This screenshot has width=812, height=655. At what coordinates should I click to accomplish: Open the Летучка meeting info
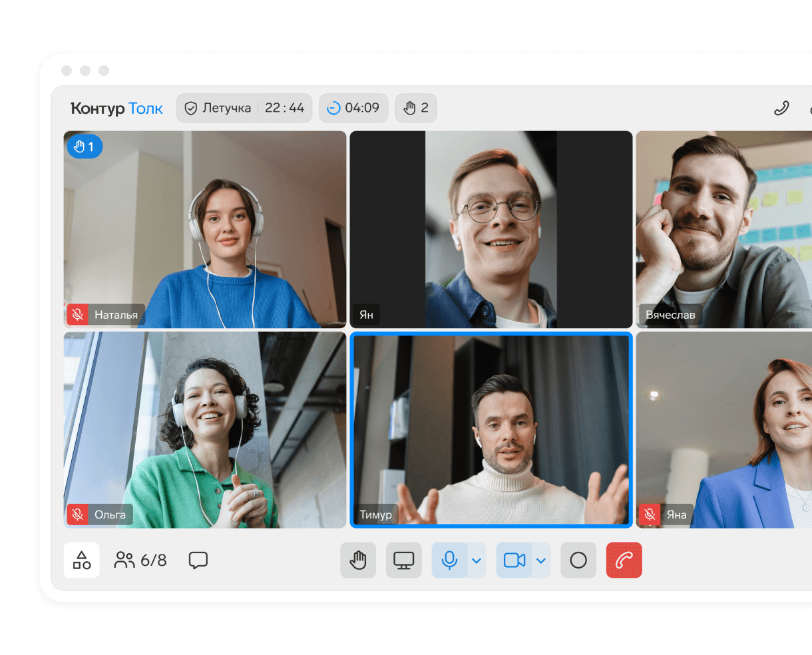point(244,108)
